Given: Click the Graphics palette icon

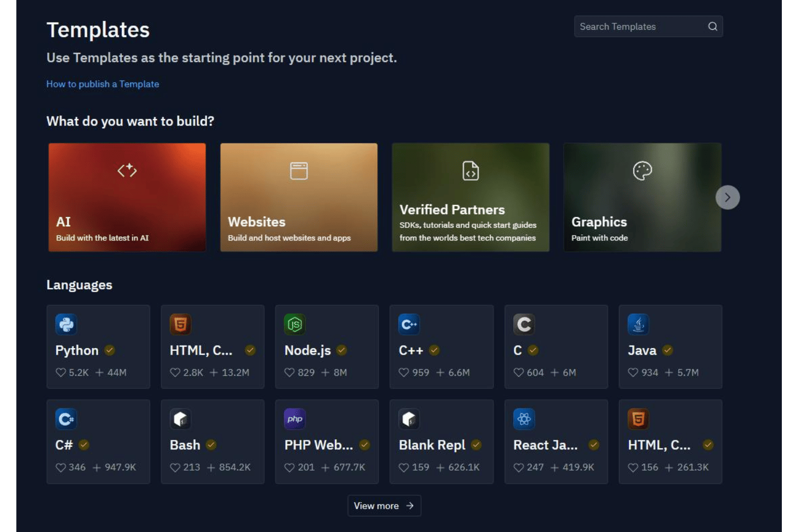Looking at the screenshot, I should click(x=642, y=171).
